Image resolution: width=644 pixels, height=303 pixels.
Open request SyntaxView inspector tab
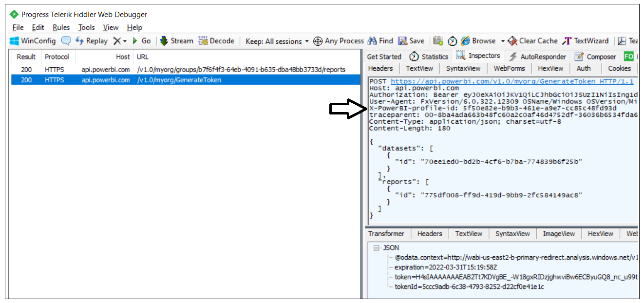pos(463,69)
